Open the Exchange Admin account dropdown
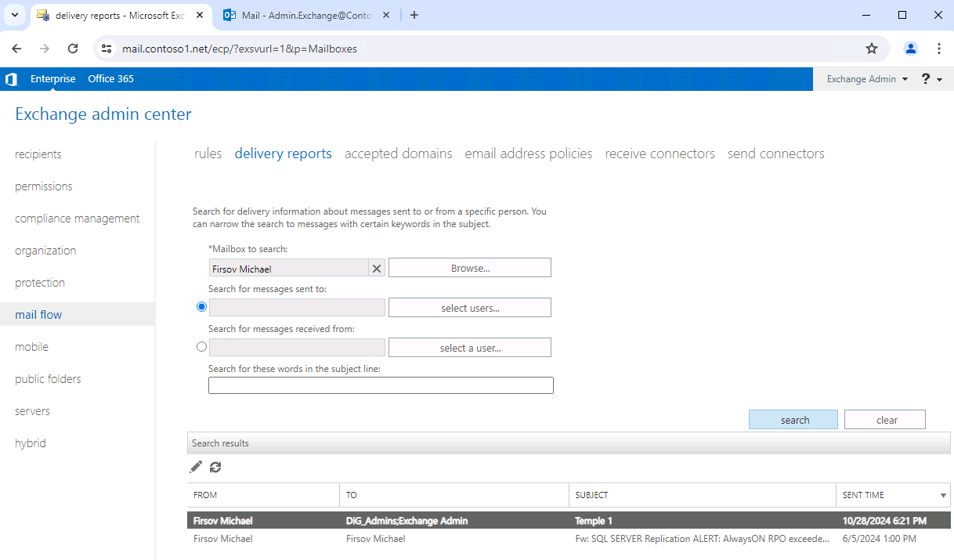This screenshot has height=560, width=954. (867, 79)
